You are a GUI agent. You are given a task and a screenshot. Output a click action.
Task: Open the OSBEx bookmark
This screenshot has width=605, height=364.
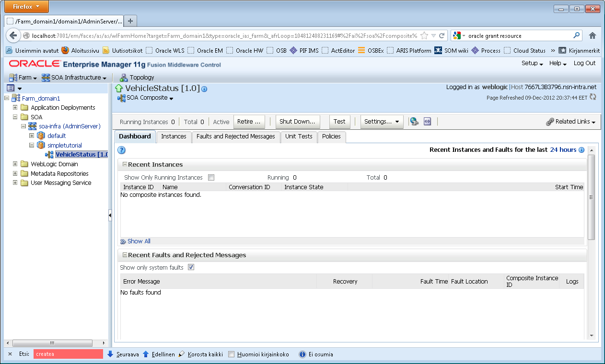pyautogui.click(x=371, y=50)
